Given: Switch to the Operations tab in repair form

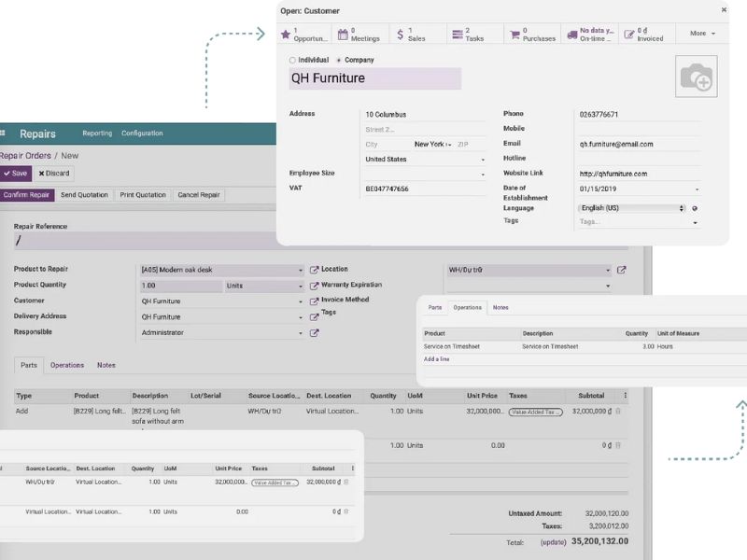Looking at the screenshot, I should click(67, 365).
